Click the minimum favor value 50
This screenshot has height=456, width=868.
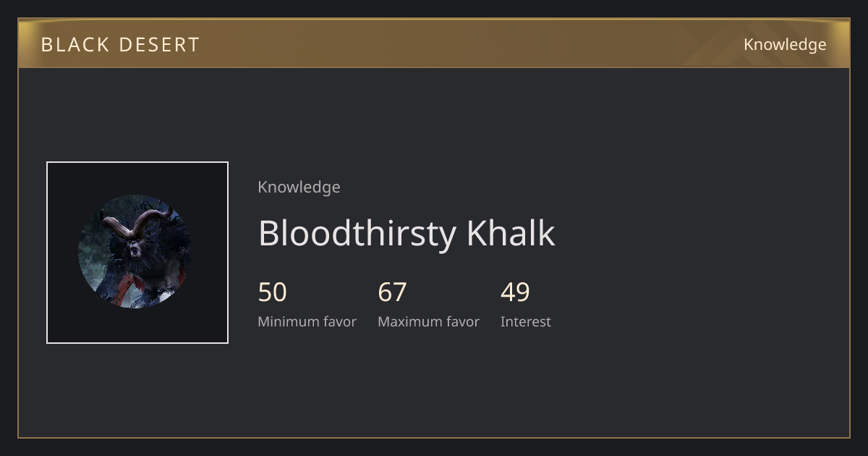point(273,292)
